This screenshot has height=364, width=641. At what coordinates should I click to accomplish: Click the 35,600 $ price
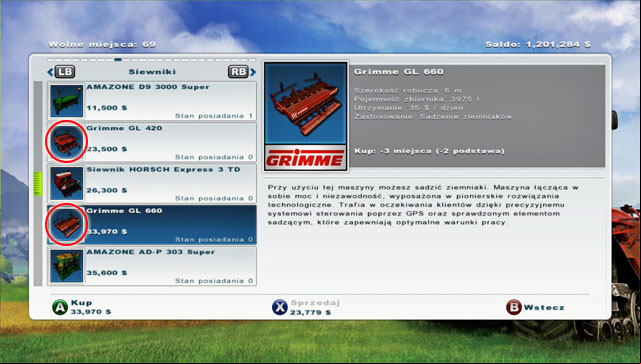pyautogui.click(x=107, y=273)
